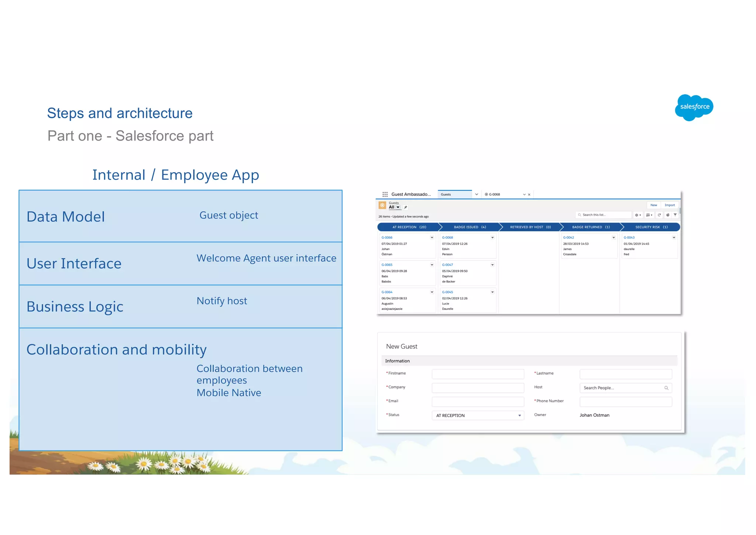Close the G-0068 tab
756x535 pixels.
click(529, 194)
